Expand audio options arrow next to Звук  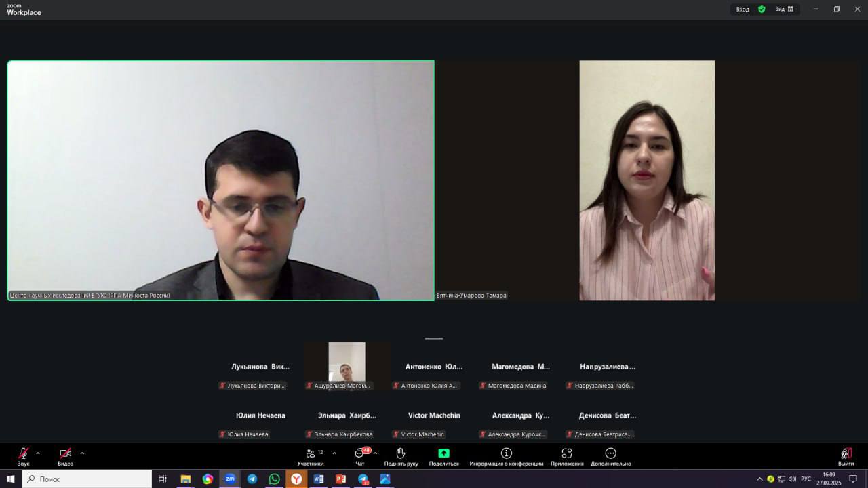point(38,453)
